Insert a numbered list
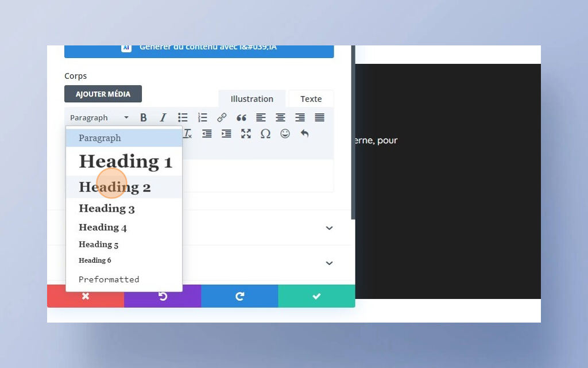The image size is (588, 368). [203, 117]
